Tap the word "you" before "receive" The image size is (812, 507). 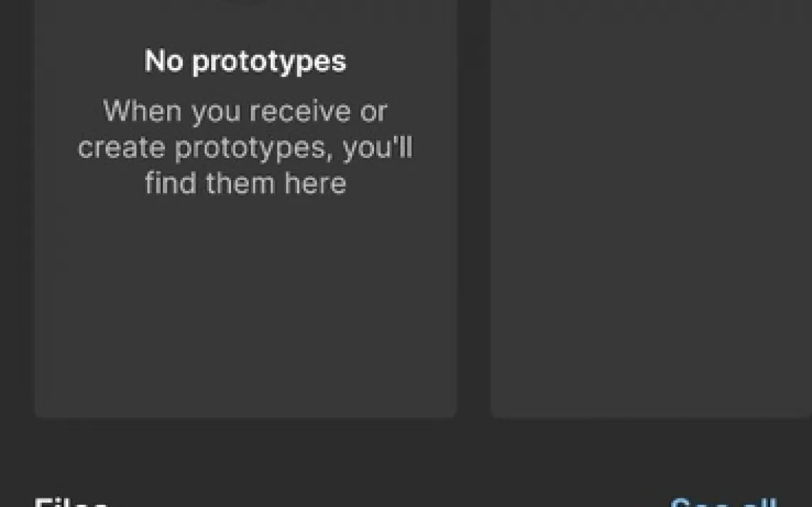pos(214,113)
